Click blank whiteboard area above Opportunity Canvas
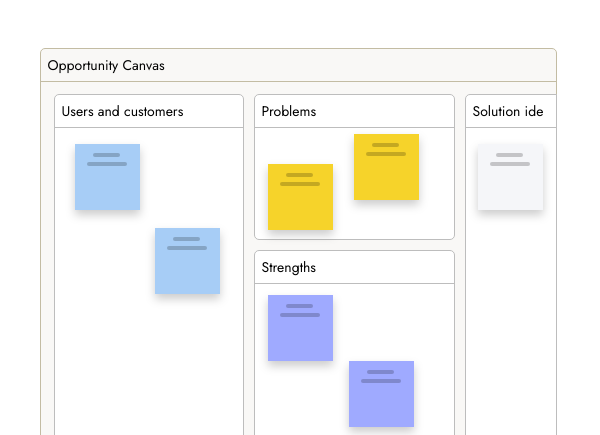Image resolution: width=600 pixels, height=435 pixels. click(300, 25)
